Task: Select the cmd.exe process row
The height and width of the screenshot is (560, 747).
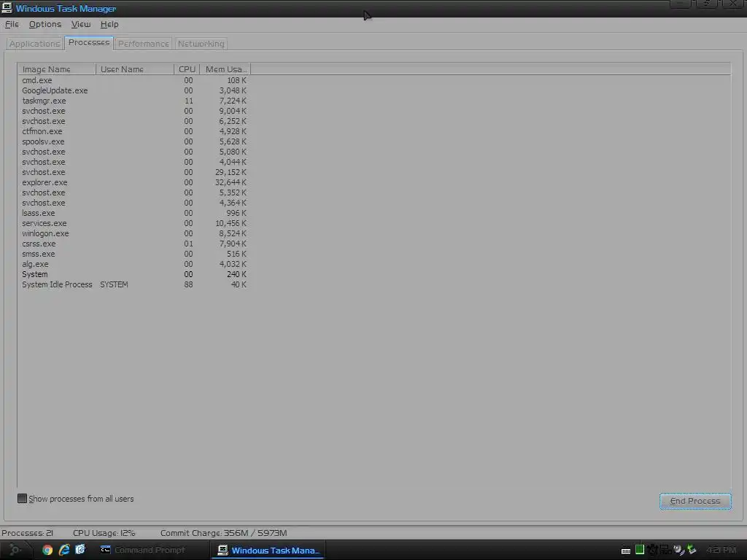Action: (134, 80)
